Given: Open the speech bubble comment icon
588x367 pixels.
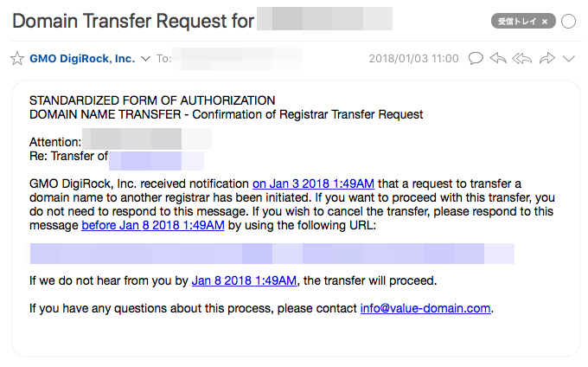Looking at the screenshot, I should pos(476,58).
